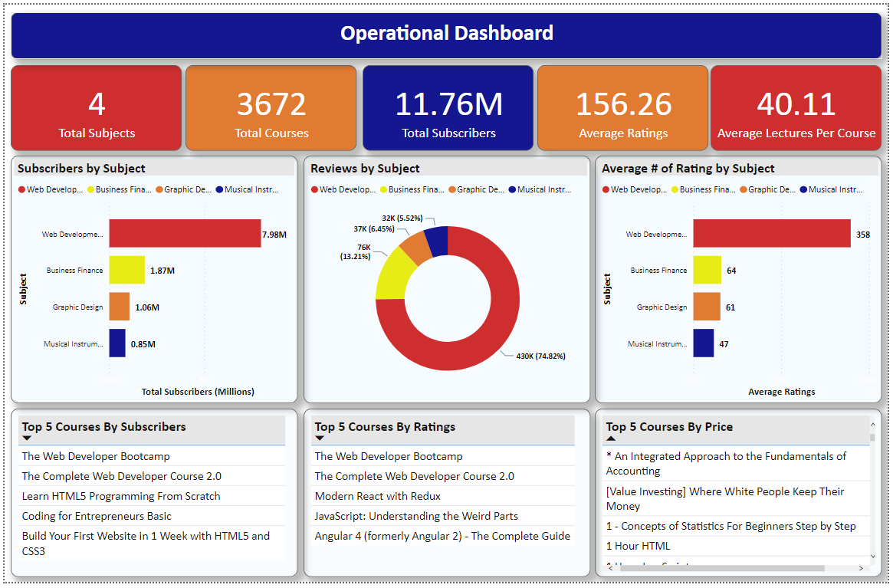This screenshot has width=893, height=588.
Task: Click the Total Courses card showing 3672
Action: (271, 108)
